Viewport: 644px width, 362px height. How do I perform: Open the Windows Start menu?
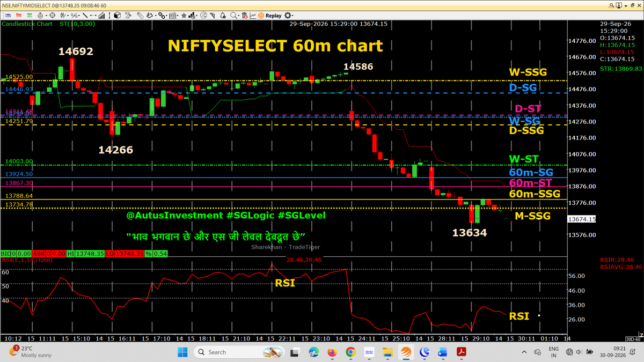[x=182, y=352]
